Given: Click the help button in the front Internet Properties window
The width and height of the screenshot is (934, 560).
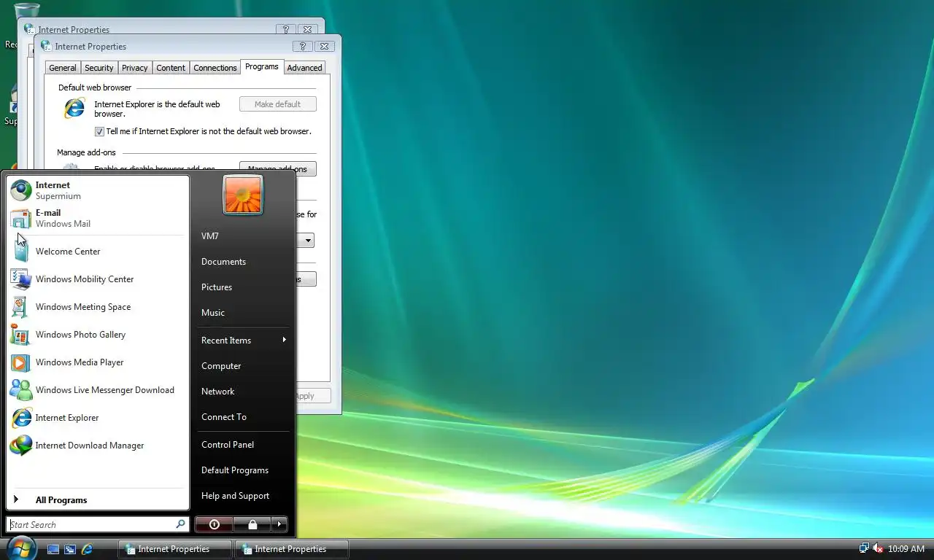Looking at the screenshot, I should (302, 46).
